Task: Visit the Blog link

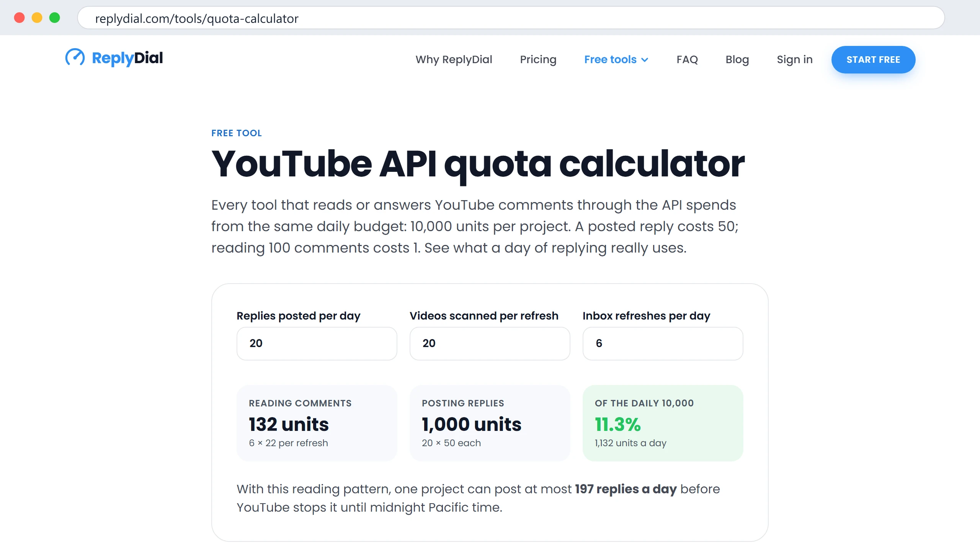Action: click(737, 59)
